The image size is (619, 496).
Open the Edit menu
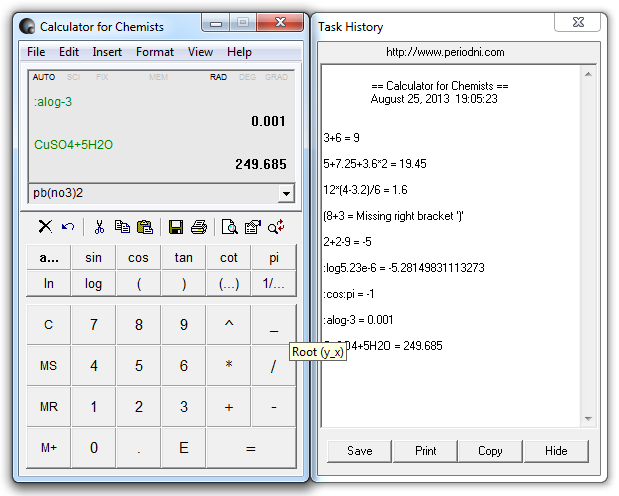point(69,52)
